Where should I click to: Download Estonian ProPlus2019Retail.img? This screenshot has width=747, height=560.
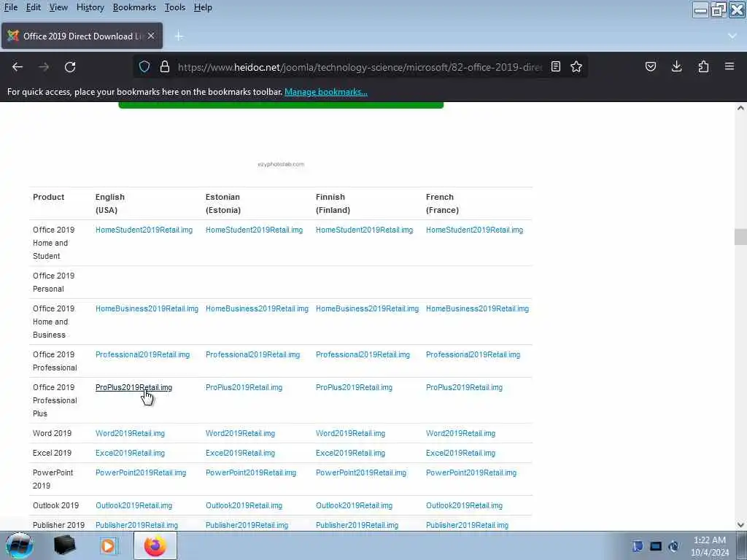point(244,388)
